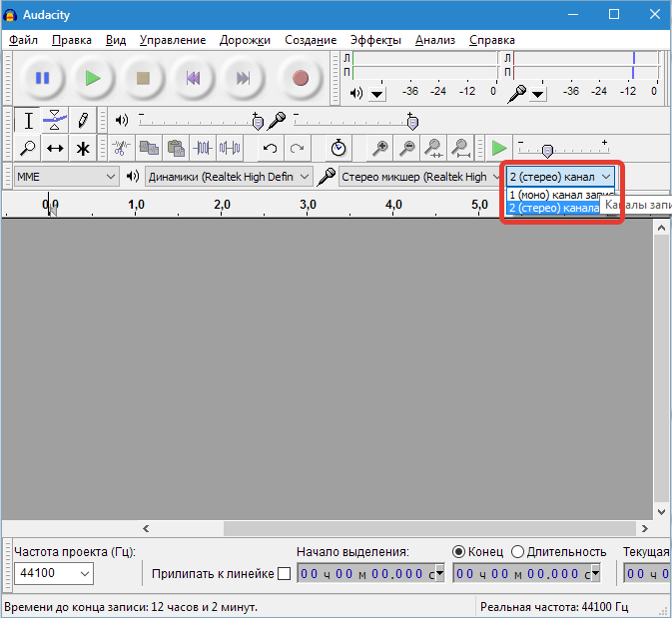Choose the 2 (стерео) канала list option
The height and width of the screenshot is (618, 672).
point(554,208)
